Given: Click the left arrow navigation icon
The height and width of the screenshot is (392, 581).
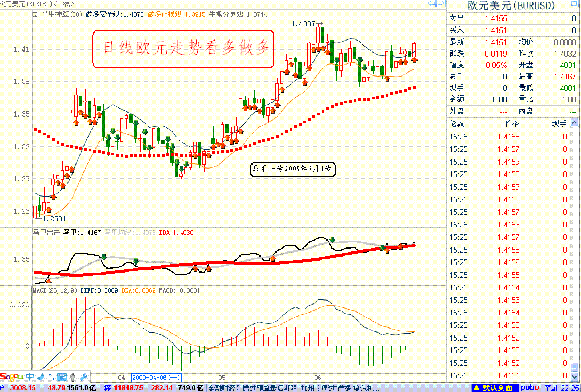Looking at the screenshot, I should pos(431,3).
